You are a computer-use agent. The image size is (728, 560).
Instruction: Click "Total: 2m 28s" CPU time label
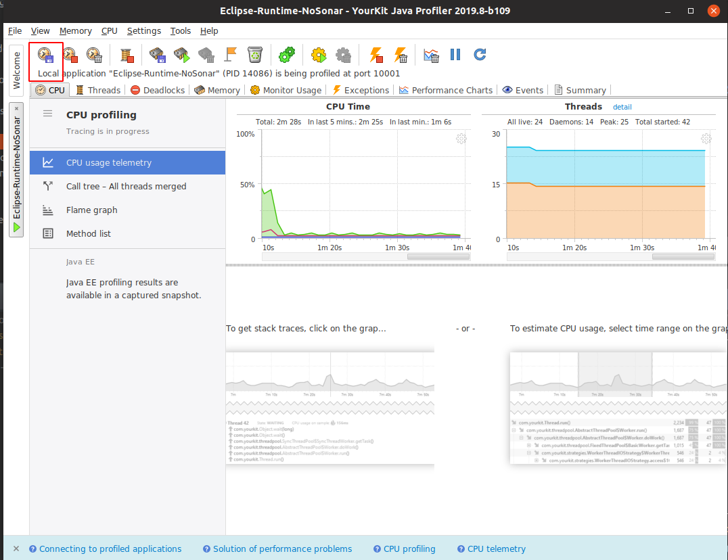click(x=278, y=122)
